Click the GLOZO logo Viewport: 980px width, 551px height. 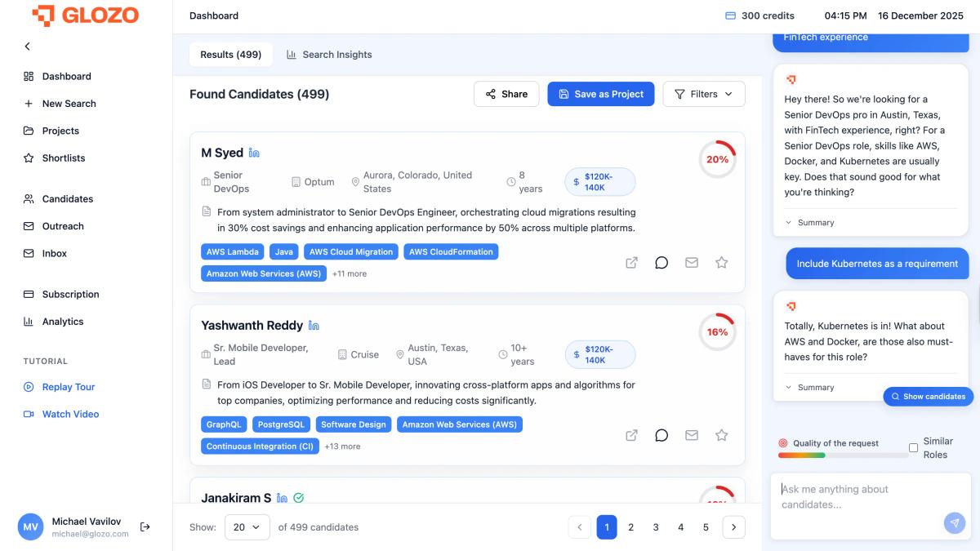click(x=85, y=15)
